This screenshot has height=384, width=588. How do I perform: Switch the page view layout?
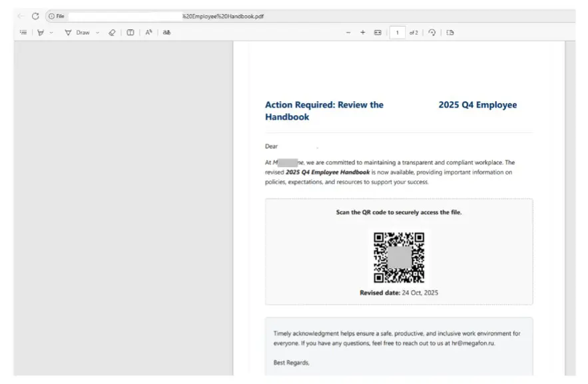450,32
